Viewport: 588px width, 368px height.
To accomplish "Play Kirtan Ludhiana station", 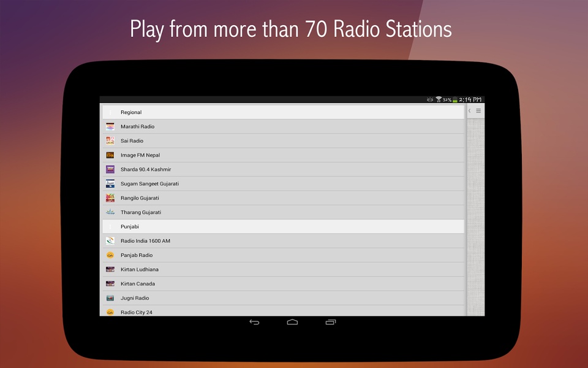I will click(x=284, y=269).
